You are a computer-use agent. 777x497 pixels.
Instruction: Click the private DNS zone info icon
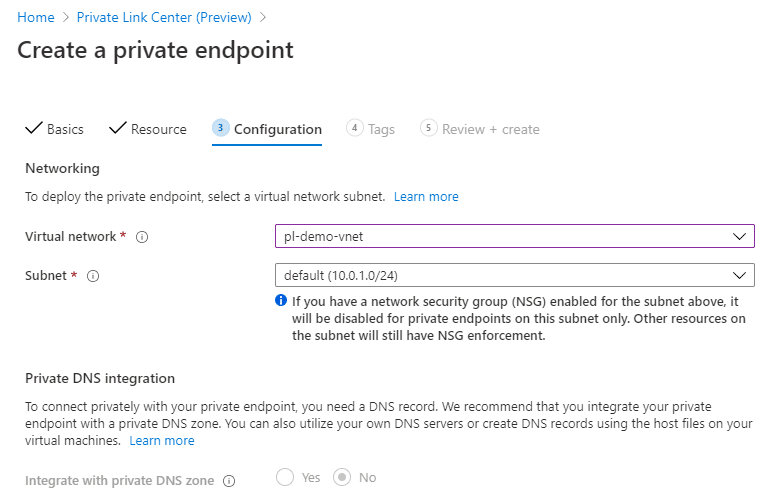click(229, 481)
